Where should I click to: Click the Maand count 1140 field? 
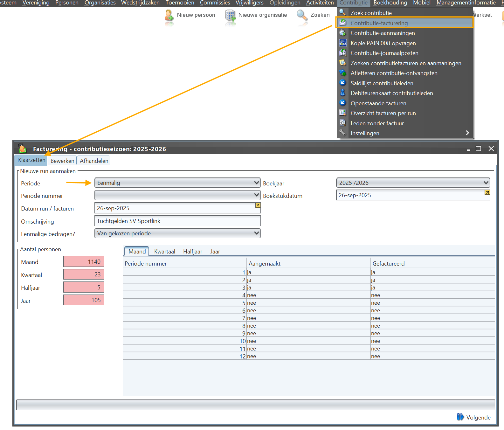click(84, 261)
